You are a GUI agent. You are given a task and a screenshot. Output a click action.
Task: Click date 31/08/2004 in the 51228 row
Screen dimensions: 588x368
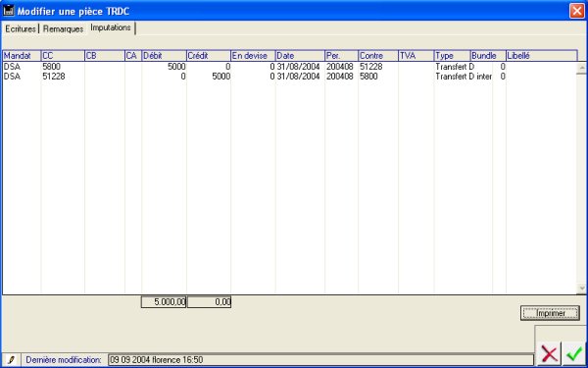299,77
